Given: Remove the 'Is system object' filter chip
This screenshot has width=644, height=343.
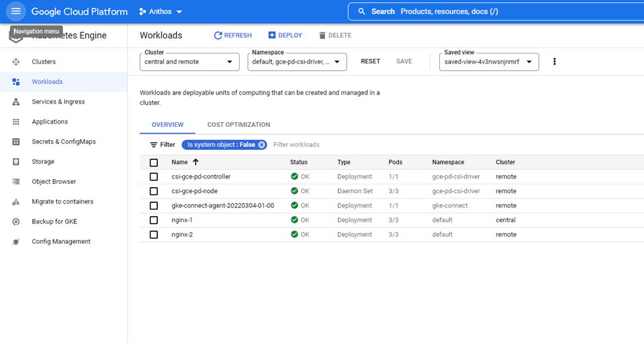Looking at the screenshot, I should coord(262,145).
